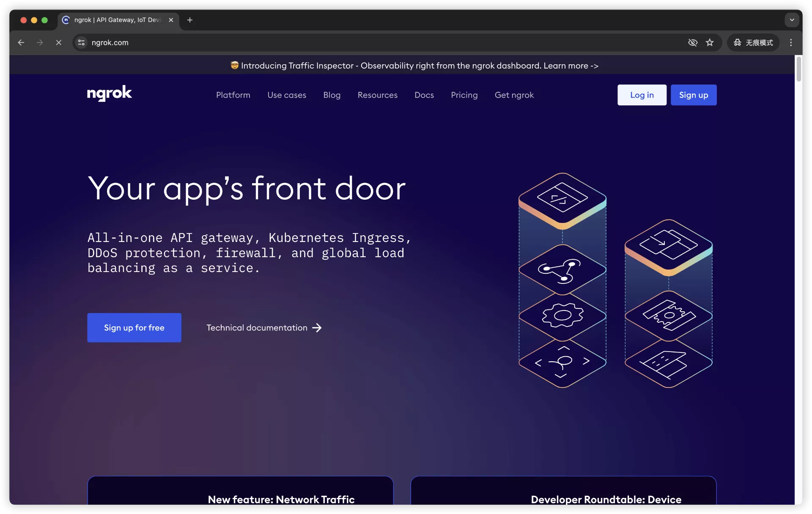Image resolution: width=812 pixels, height=514 pixels.
Task: Go back with the browser back arrow
Action: coord(21,42)
